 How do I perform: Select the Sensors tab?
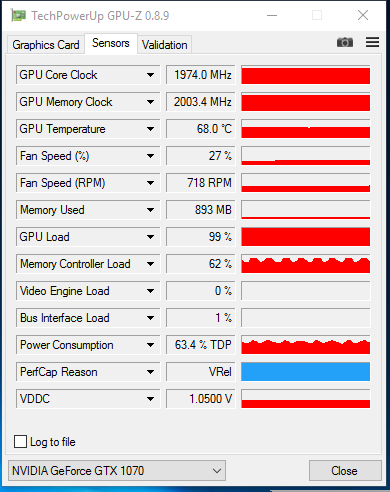click(x=111, y=43)
